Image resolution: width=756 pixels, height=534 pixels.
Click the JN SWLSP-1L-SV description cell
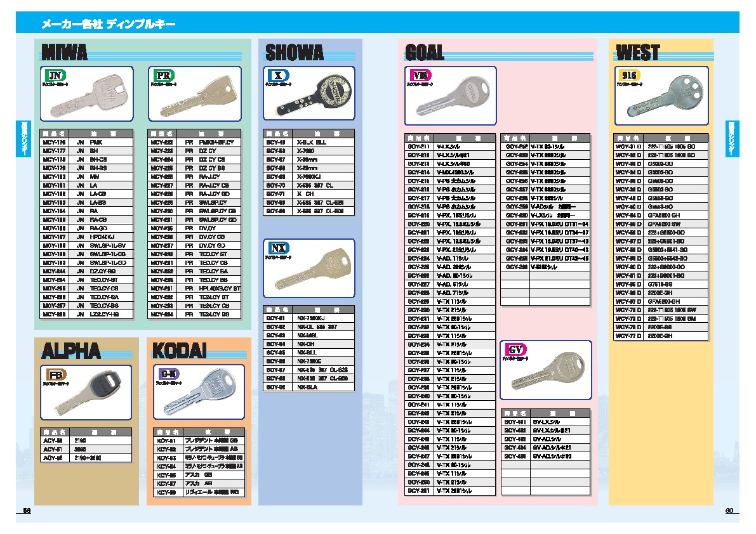tap(101, 245)
